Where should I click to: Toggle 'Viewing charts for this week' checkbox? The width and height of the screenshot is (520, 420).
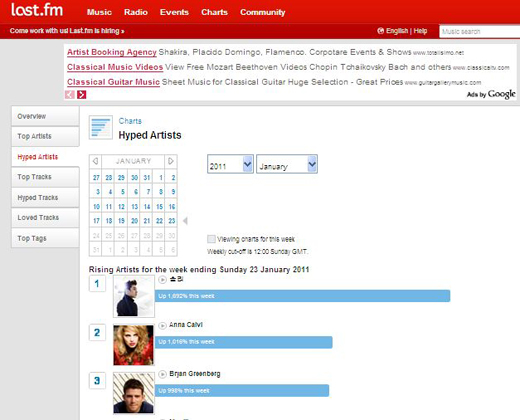[x=211, y=239]
